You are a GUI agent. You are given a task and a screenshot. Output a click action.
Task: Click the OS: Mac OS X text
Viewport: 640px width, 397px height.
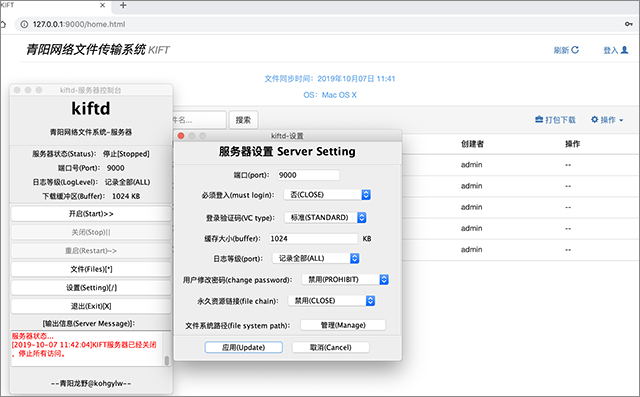pyautogui.click(x=330, y=95)
